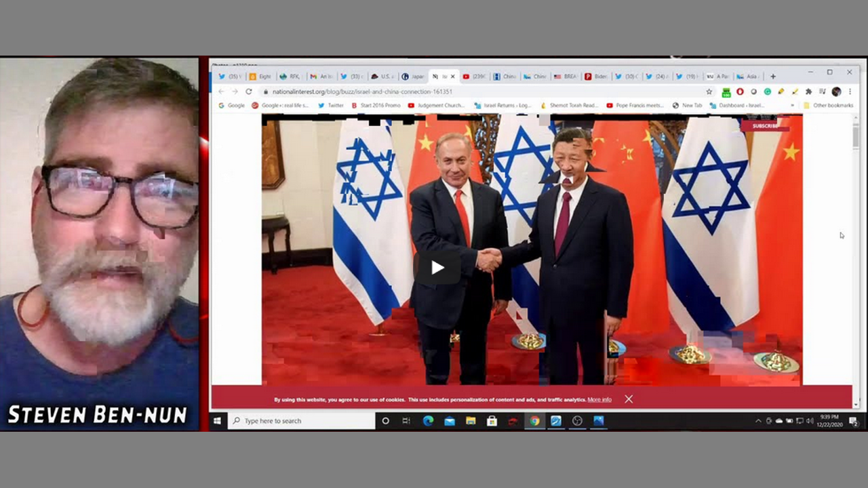Reload the current page
The image size is (868, 488).
(x=249, y=91)
